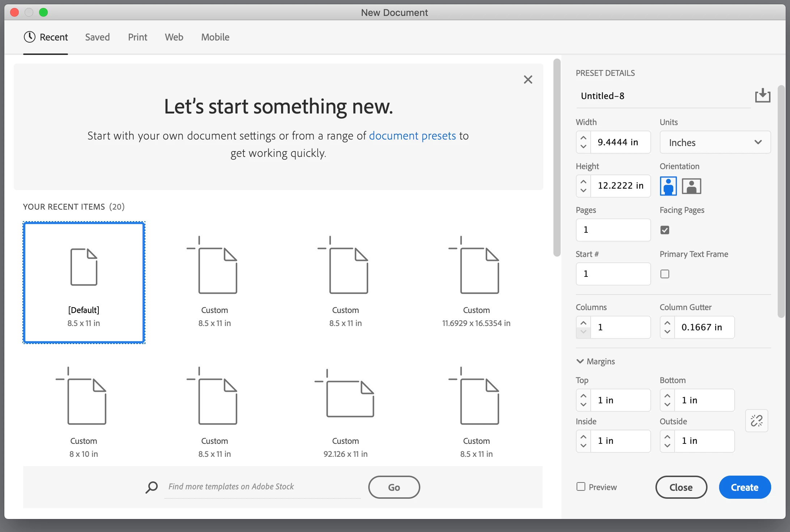The image size is (790, 532).
Task: Switch to the Print tab
Action: tap(137, 37)
